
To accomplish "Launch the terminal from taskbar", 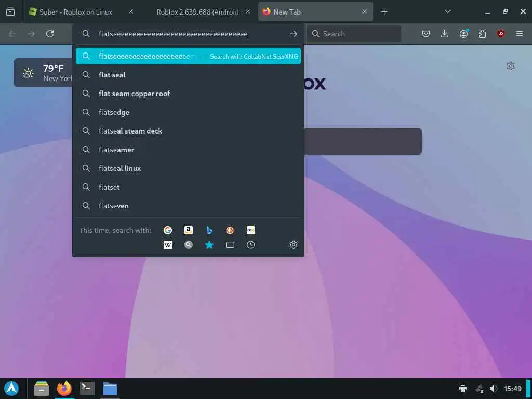I will [87, 389].
